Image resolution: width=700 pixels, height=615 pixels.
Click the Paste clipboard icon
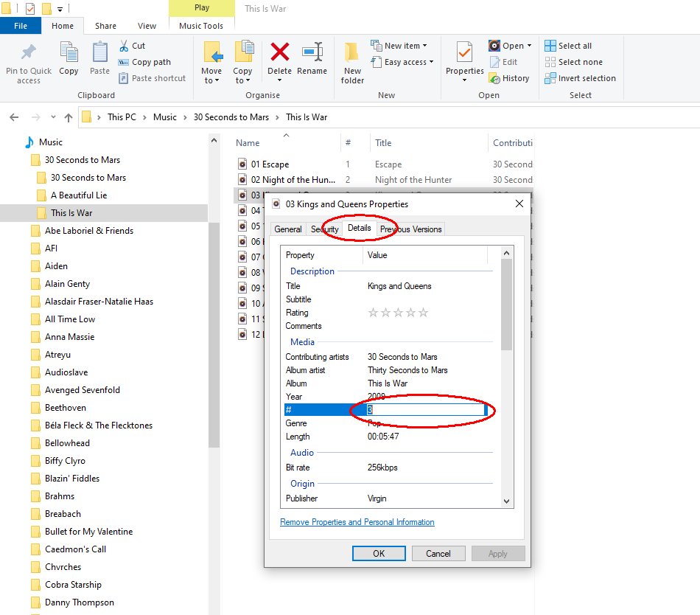(99, 52)
